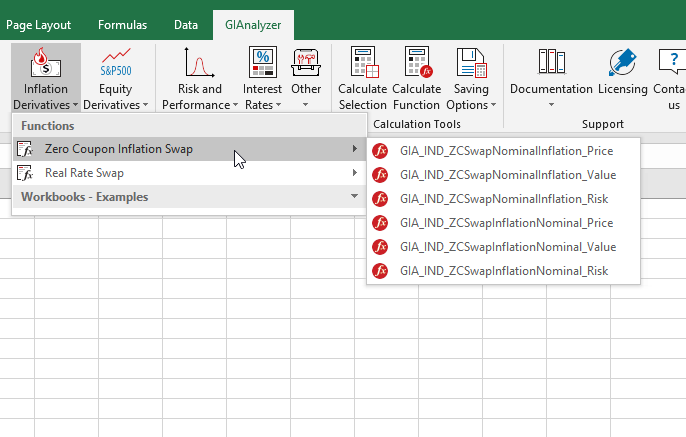Click the fx sheet icon beside Zero Coupon Inflation Swap
686x437 pixels.
click(x=25, y=149)
